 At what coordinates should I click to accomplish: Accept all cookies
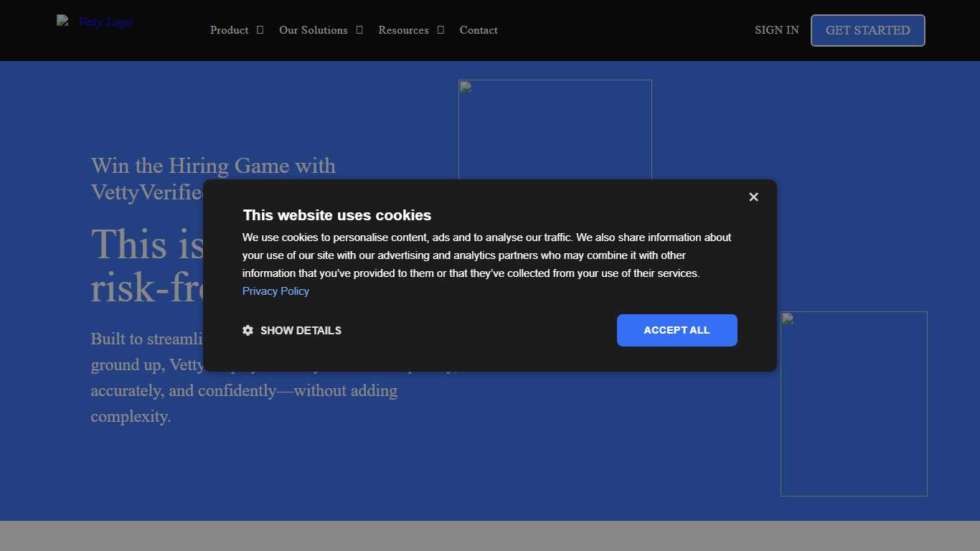[x=677, y=331]
